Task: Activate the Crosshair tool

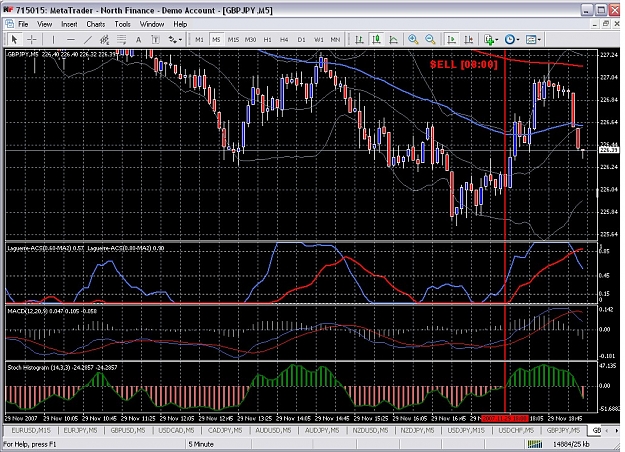Action: pos(31,39)
